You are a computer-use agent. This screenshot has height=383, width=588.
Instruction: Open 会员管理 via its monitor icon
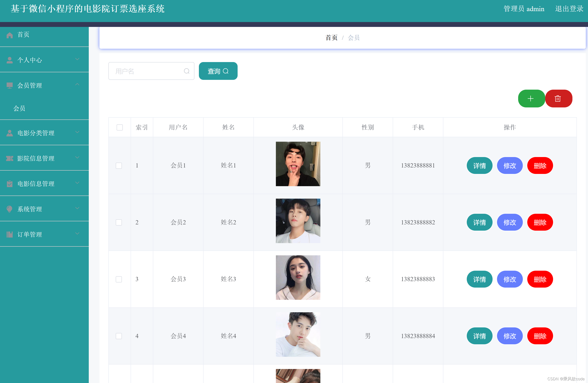coord(10,85)
